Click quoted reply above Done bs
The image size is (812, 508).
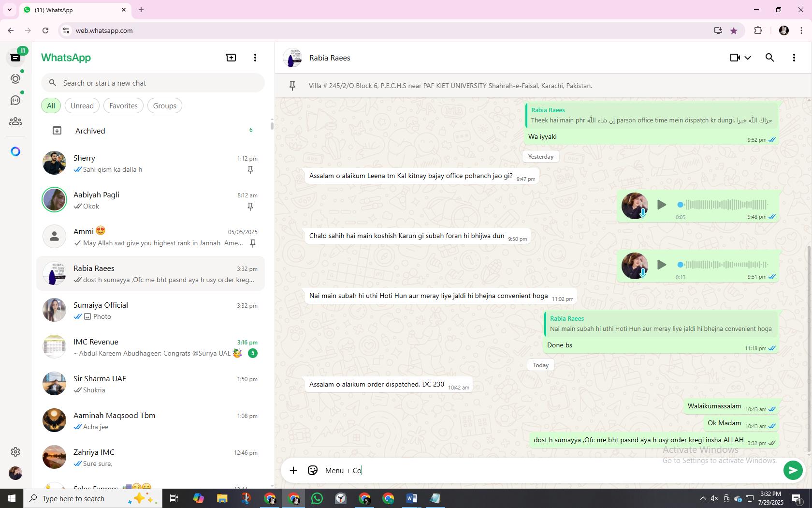[661, 324]
